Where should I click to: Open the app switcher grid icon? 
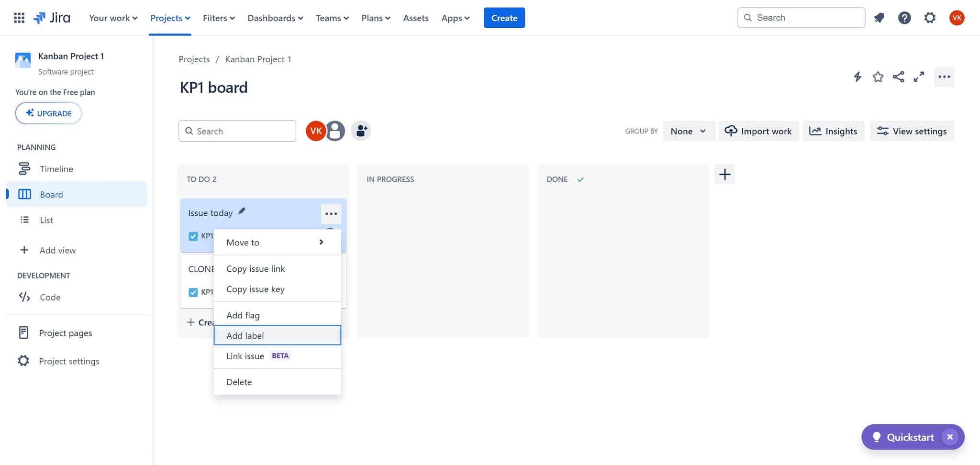point(19,18)
